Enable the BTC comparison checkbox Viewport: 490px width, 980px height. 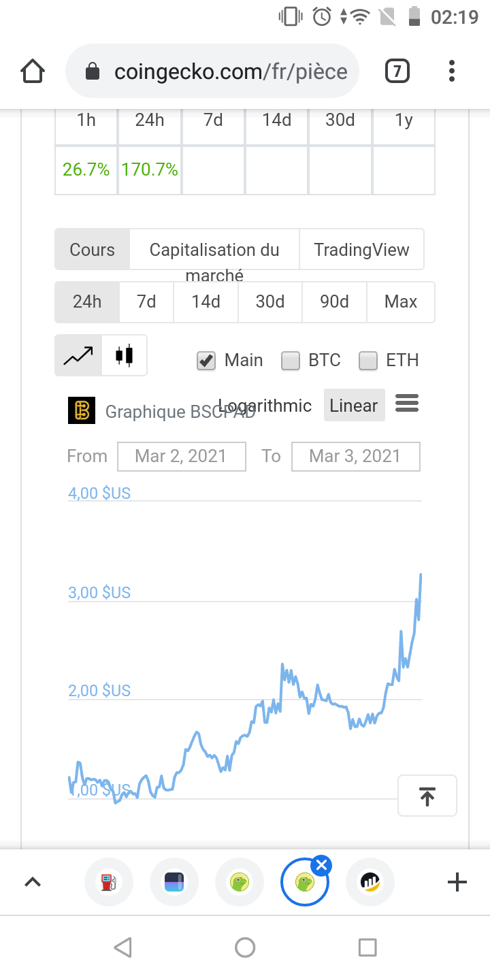point(291,361)
